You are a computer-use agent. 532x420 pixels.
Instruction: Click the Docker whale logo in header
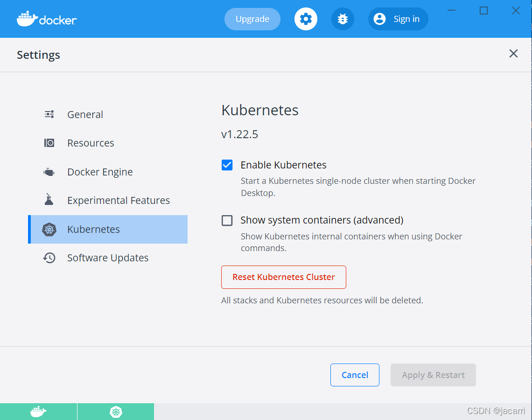(47, 19)
